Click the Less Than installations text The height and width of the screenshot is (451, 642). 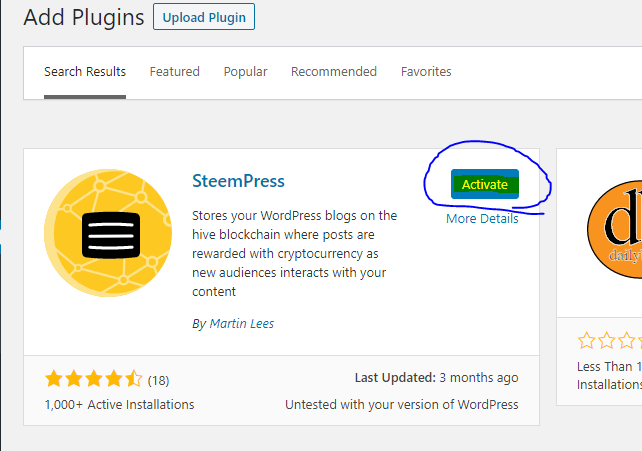tap(609, 375)
